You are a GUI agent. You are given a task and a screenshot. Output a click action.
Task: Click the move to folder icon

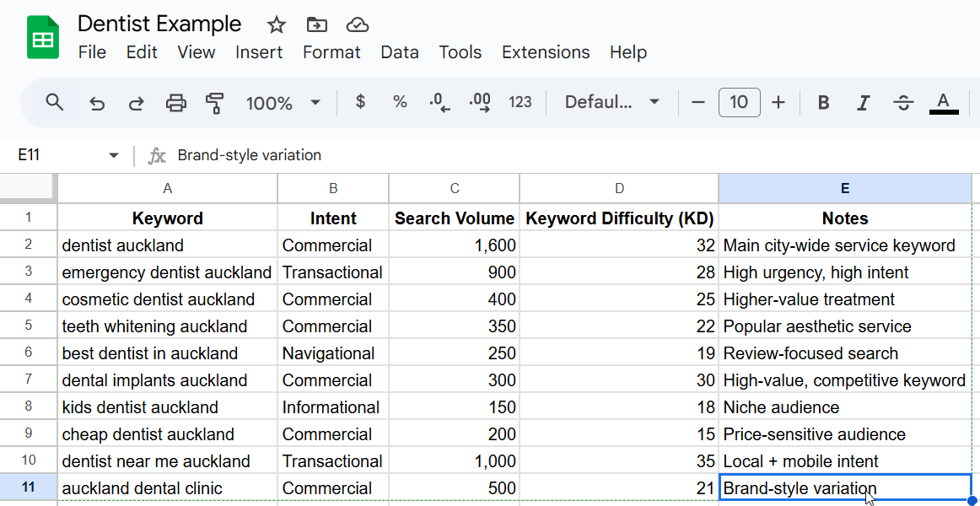click(x=317, y=25)
